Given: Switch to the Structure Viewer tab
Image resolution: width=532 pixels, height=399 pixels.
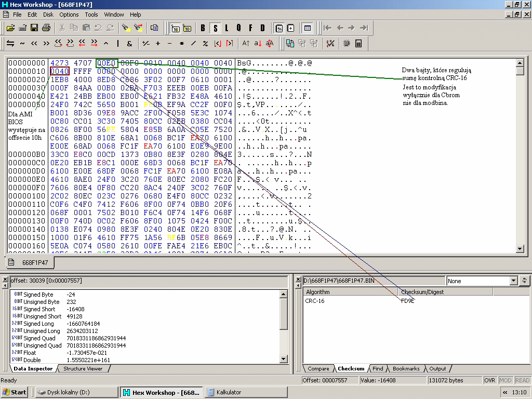Looking at the screenshot, I should pos(83,368).
